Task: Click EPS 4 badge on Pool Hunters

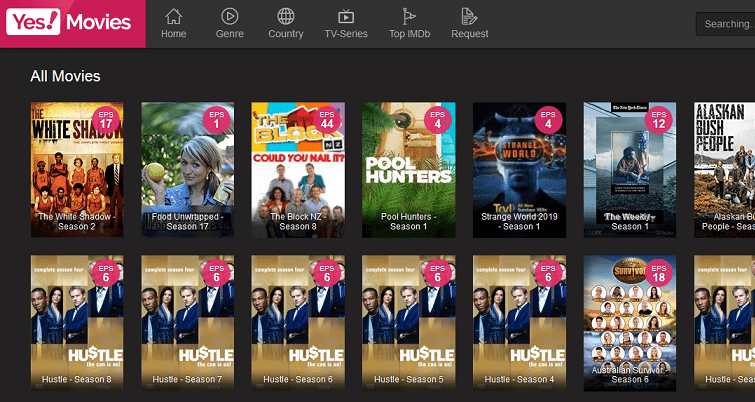Action: pyautogui.click(x=438, y=120)
